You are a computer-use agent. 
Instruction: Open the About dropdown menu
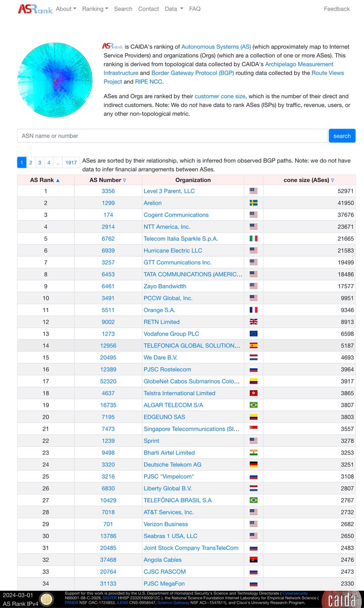tap(66, 9)
